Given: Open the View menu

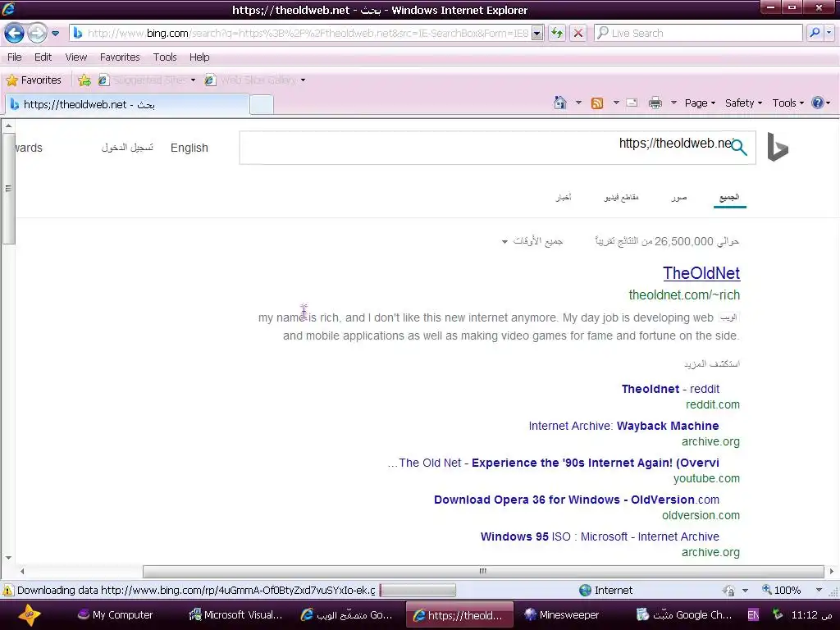Looking at the screenshot, I should click(x=76, y=57).
